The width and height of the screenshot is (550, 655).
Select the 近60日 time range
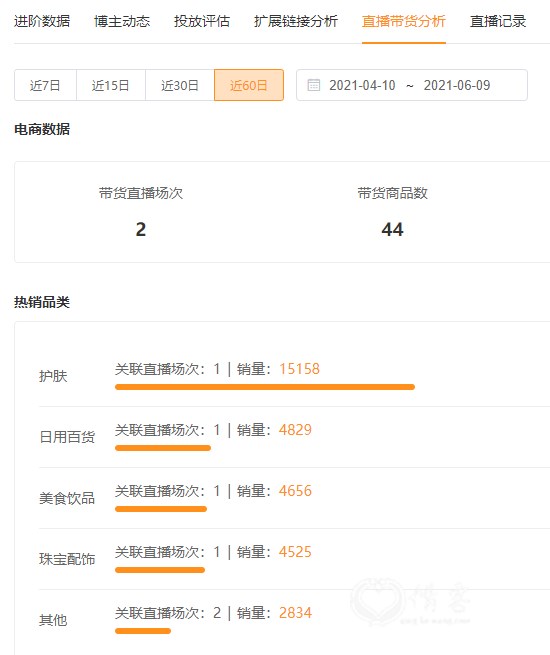coord(249,85)
